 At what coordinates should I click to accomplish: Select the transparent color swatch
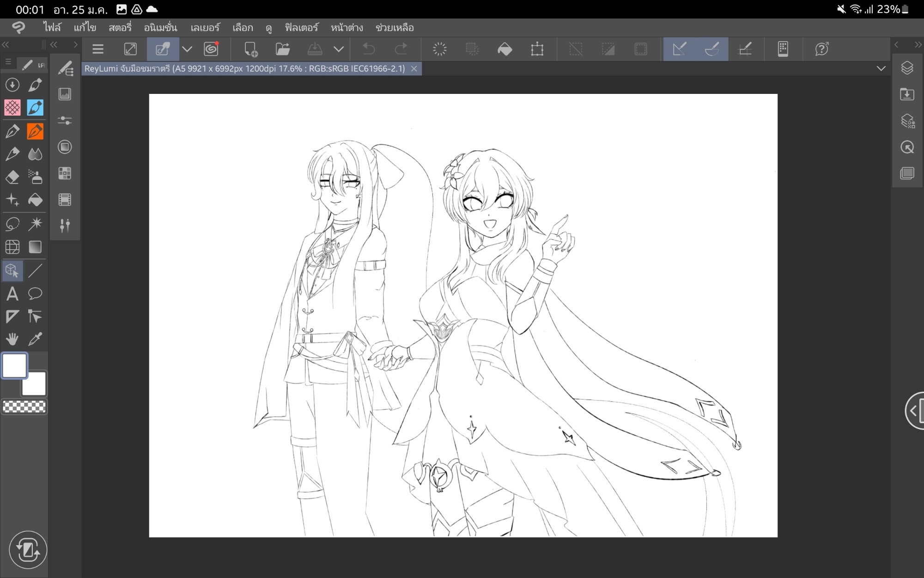(x=24, y=407)
